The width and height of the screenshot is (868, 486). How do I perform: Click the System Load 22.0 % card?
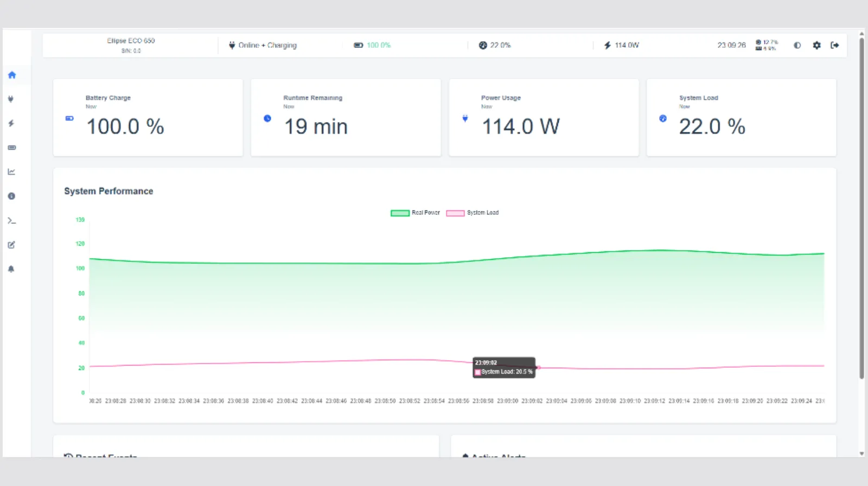741,118
